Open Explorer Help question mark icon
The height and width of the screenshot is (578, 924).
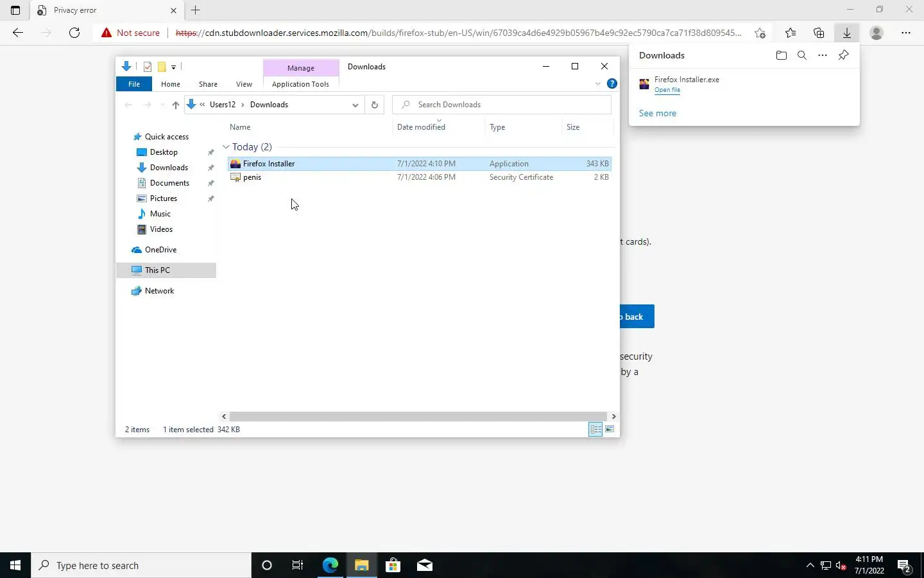point(612,83)
